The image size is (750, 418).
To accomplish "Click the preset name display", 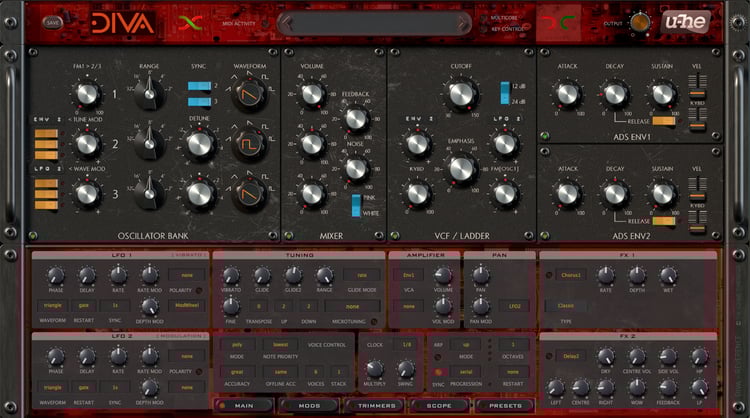I will tap(375, 22).
